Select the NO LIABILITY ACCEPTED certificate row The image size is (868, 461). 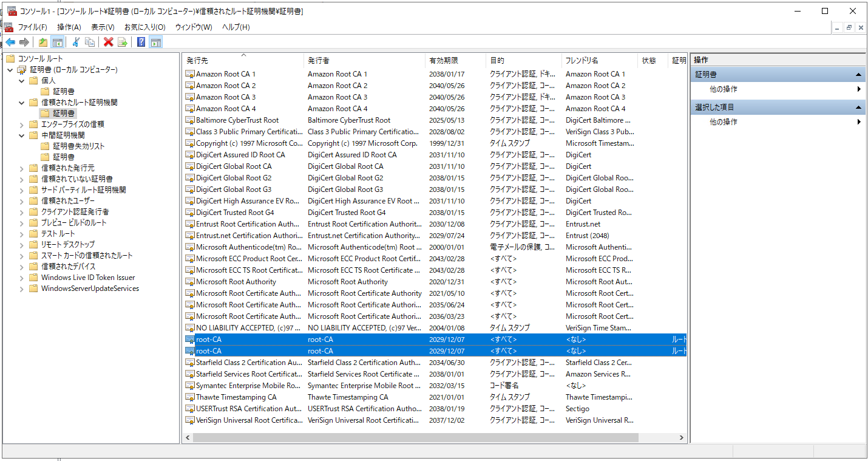coord(435,328)
